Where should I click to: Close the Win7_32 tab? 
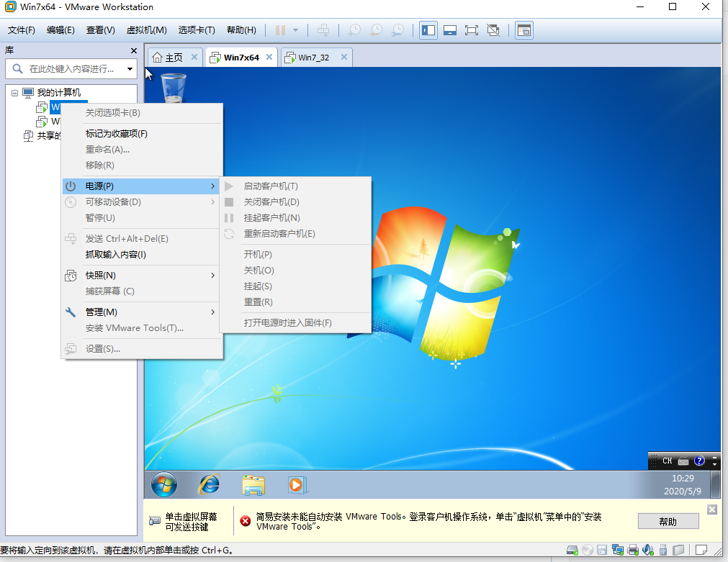tap(344, 57)
